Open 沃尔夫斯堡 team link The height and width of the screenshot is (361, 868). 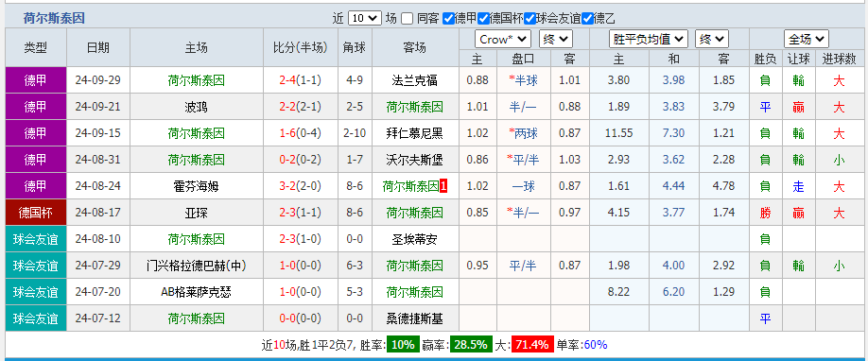coord(415,160)
